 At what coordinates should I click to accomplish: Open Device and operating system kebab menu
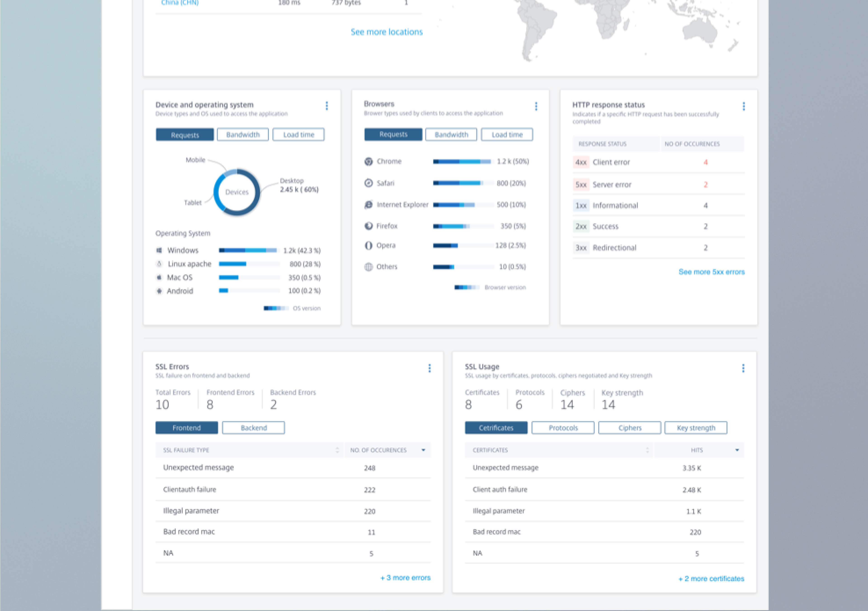point(327,106)
